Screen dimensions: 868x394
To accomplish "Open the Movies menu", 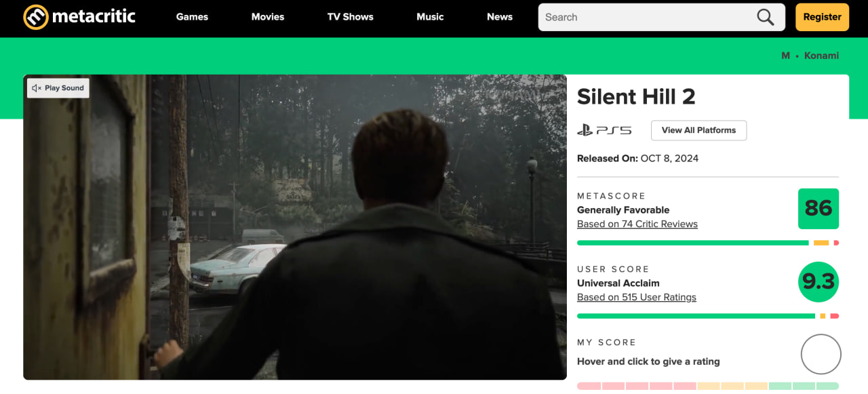I will 267,17.
